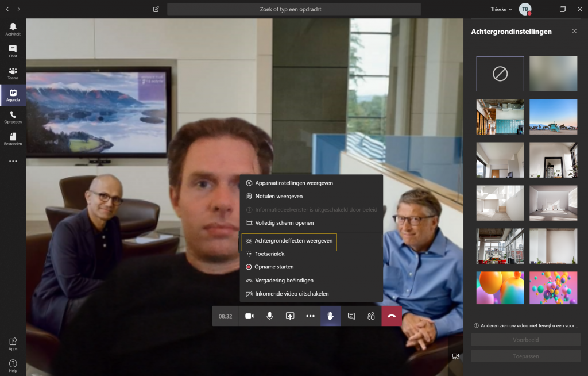
Task: Show the participants list
Action: 372,316
